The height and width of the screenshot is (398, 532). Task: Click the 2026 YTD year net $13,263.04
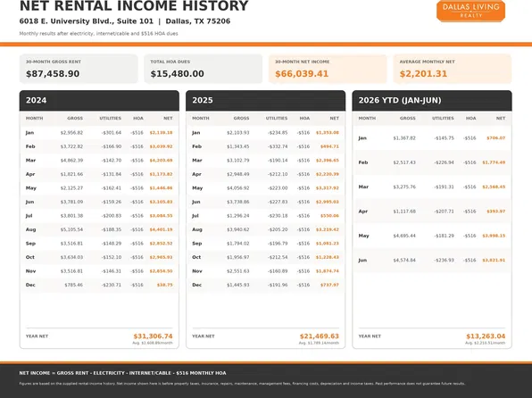486,336
